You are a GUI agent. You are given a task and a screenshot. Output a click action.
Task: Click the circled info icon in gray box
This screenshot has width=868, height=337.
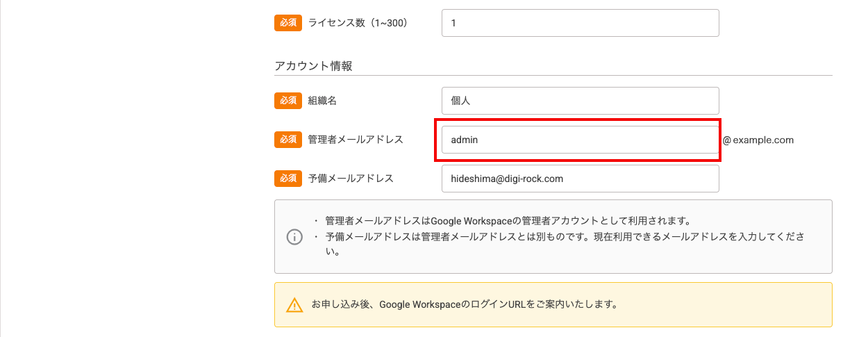click(294, 237)
